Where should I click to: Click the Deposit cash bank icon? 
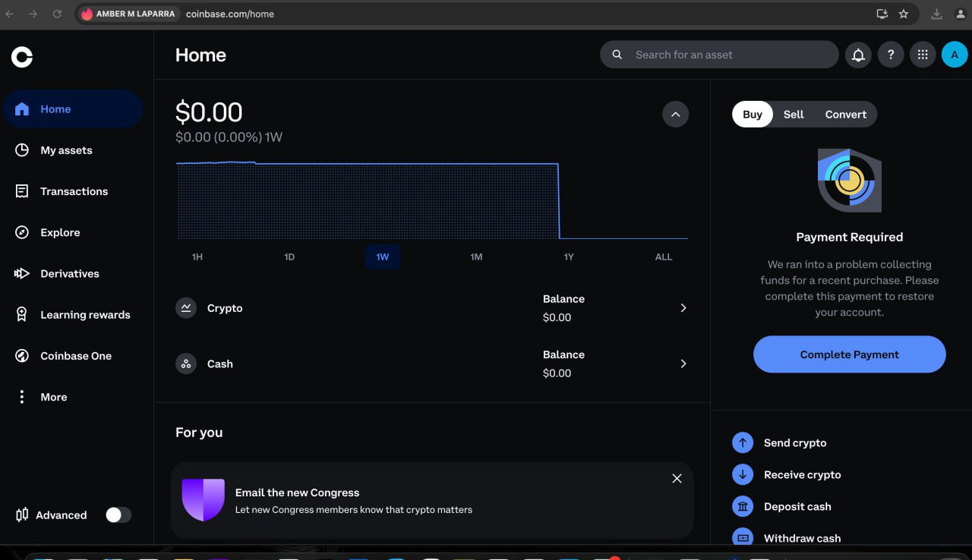pos(742,506)
